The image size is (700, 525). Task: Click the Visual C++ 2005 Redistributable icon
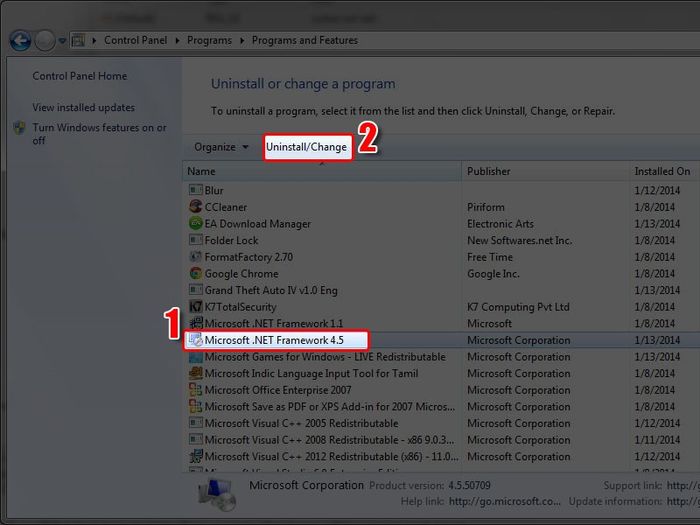196,423
